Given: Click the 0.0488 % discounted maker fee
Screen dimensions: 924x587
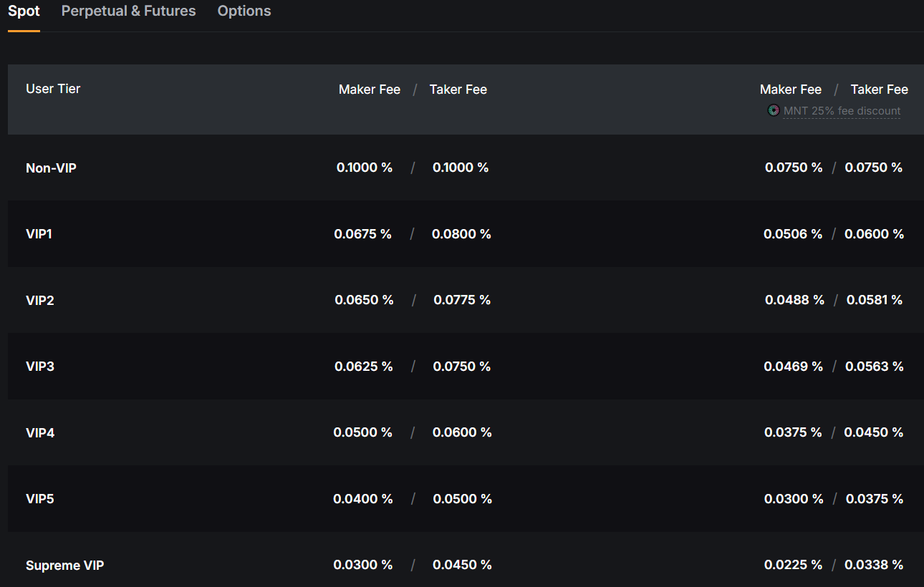Looking at the screenshot, I should (794, 300).
